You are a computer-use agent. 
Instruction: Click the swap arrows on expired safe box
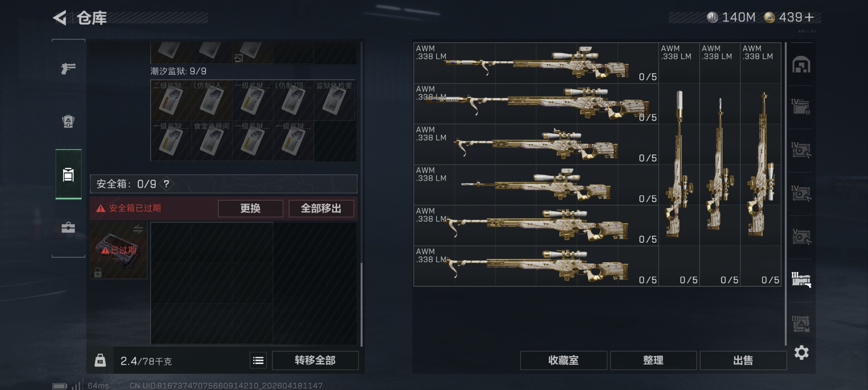pos(138,230)
